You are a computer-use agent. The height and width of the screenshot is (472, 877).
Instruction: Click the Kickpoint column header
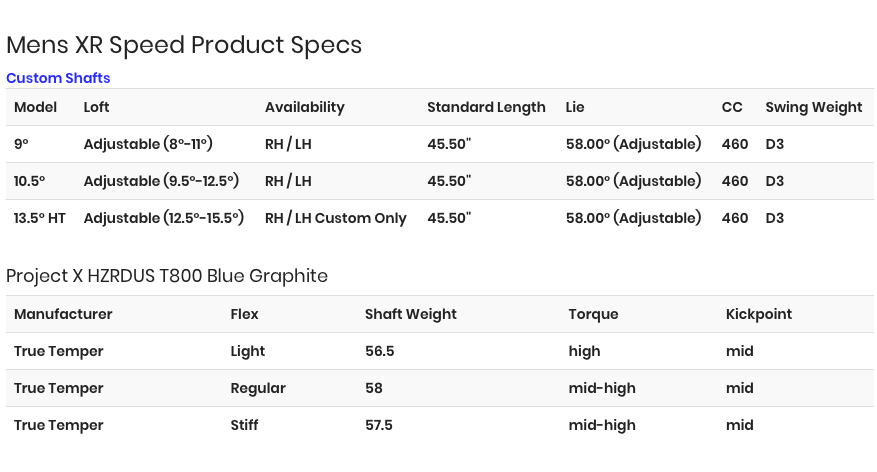[x=759, y=314]
